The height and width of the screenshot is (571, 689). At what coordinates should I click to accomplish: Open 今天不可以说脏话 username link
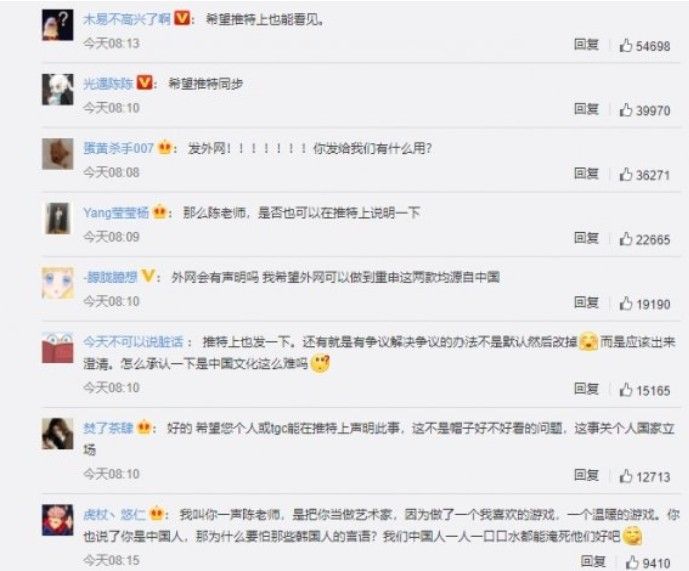point(133,342)
